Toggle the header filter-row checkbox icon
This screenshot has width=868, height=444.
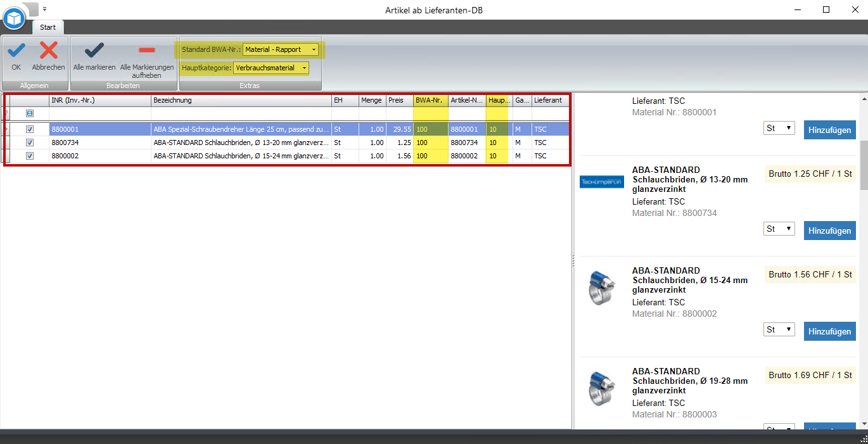click(30, 113)
